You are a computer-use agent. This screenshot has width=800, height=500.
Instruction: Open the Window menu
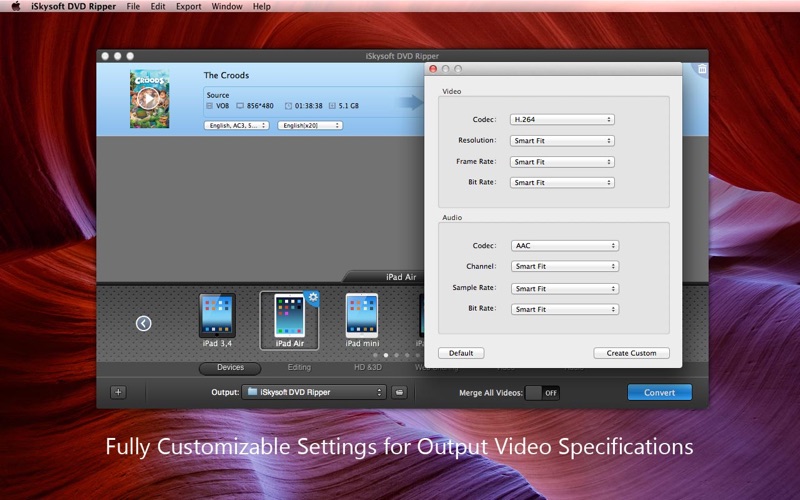(227, 6)
